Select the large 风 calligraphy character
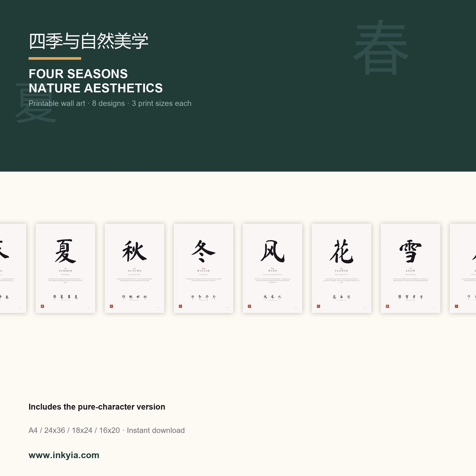 tap(273, 251)
